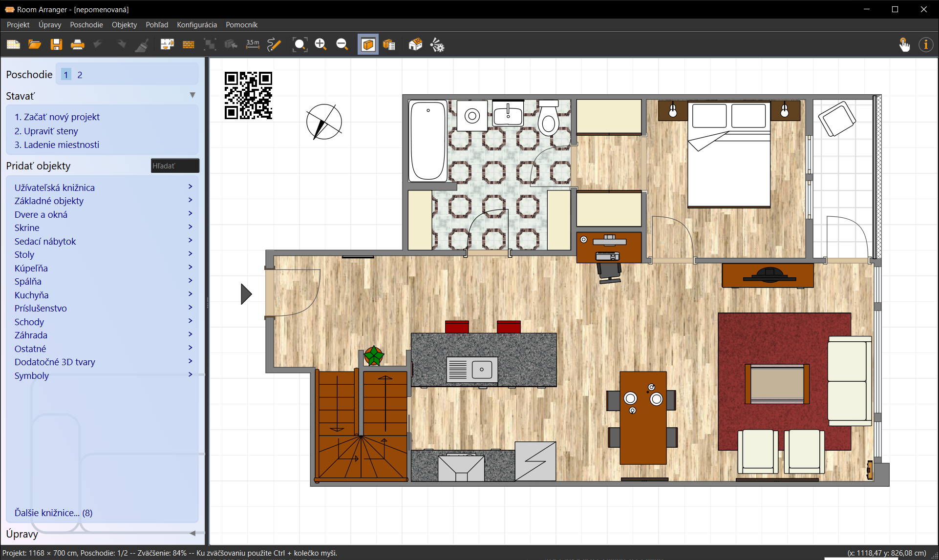Select the wall editing brick icon

[x=188, y=45]
